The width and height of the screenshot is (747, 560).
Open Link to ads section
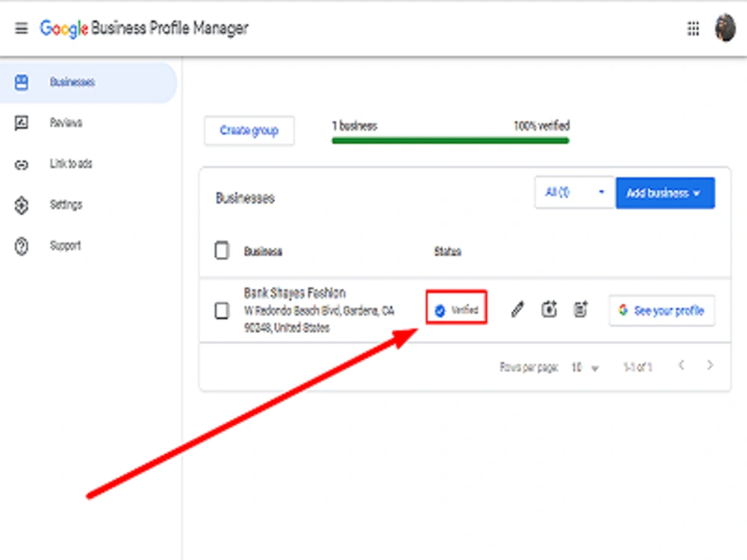71,164
